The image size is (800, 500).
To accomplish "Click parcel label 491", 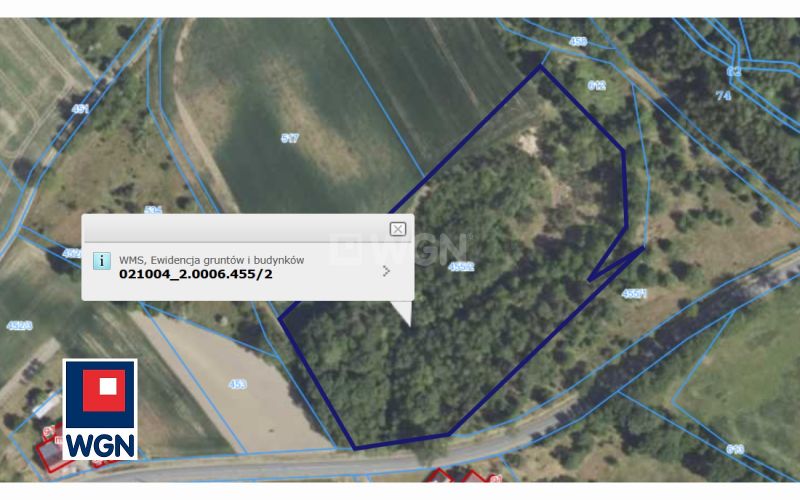I will tap(80, 109).
